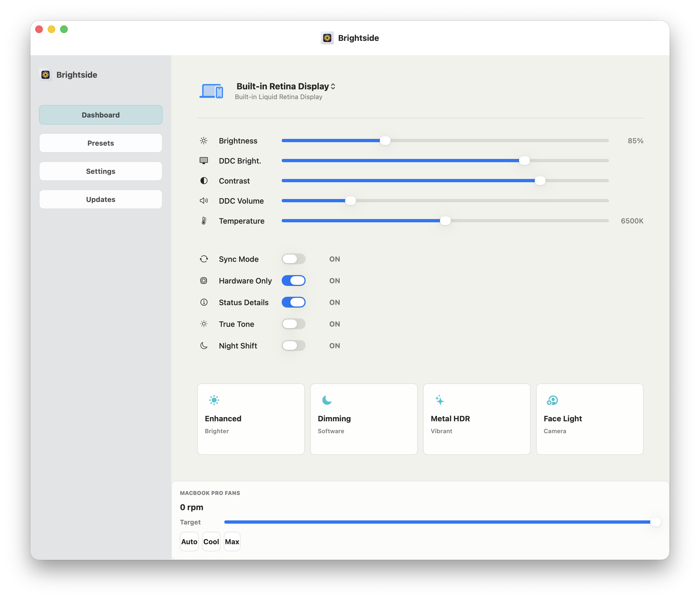700x600 pixels.
Task: Disable the Status Details switch
Action: point(294,302)
